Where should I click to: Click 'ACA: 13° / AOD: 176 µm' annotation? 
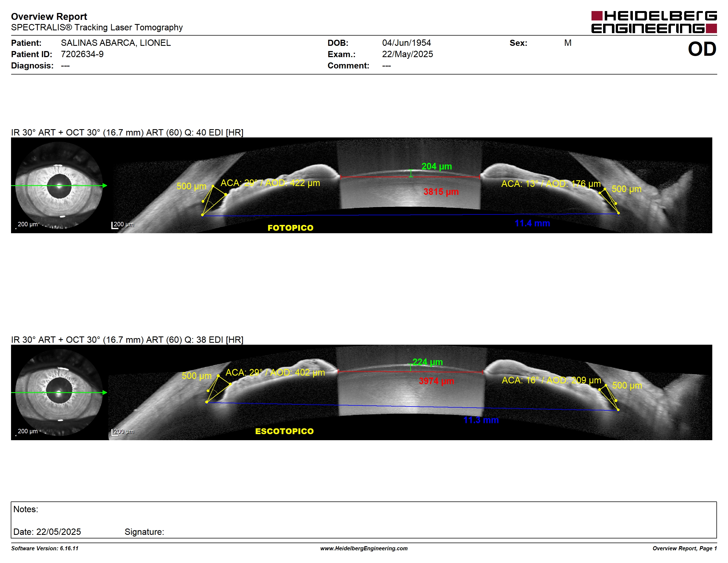[x=551, y=184]
